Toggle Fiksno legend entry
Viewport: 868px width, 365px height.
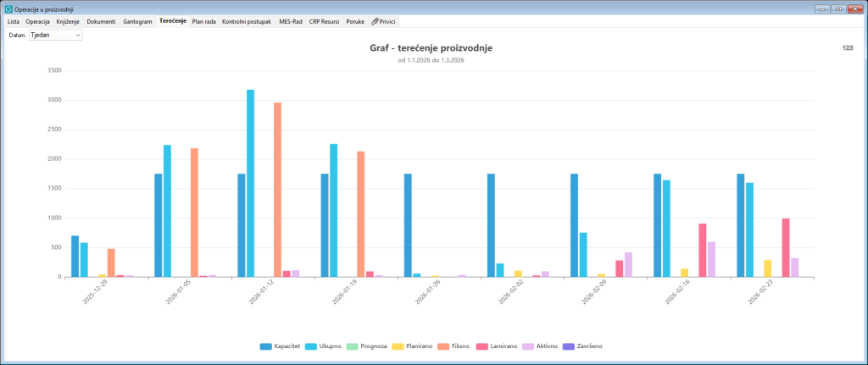(453, 346)
